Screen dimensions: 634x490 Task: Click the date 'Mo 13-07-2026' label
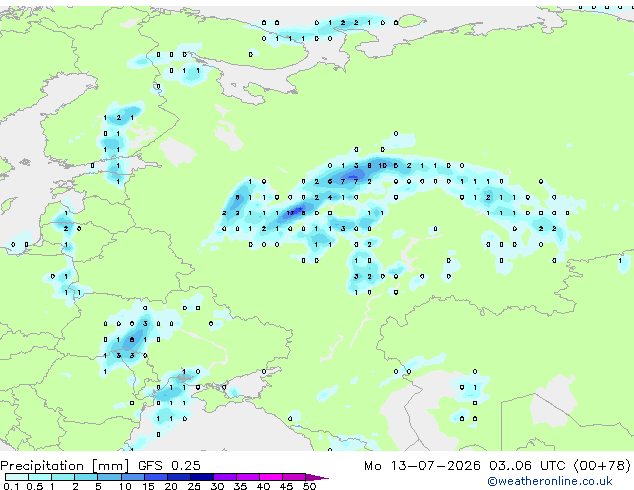[422, 466]
